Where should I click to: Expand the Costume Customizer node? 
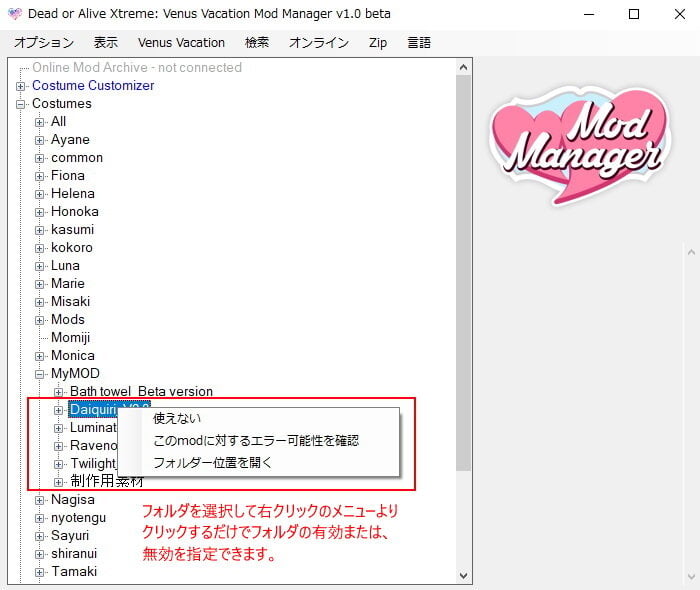[x=21, y=86]
